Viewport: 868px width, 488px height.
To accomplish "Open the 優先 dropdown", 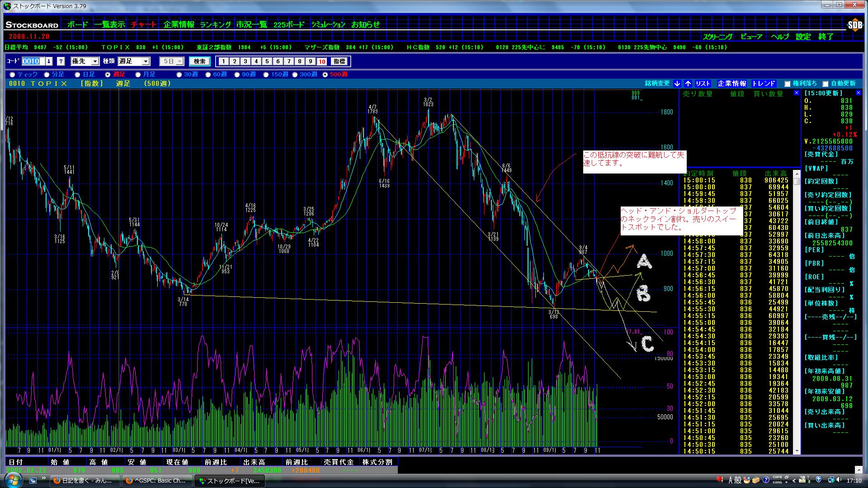I will (x=95, y=61).
